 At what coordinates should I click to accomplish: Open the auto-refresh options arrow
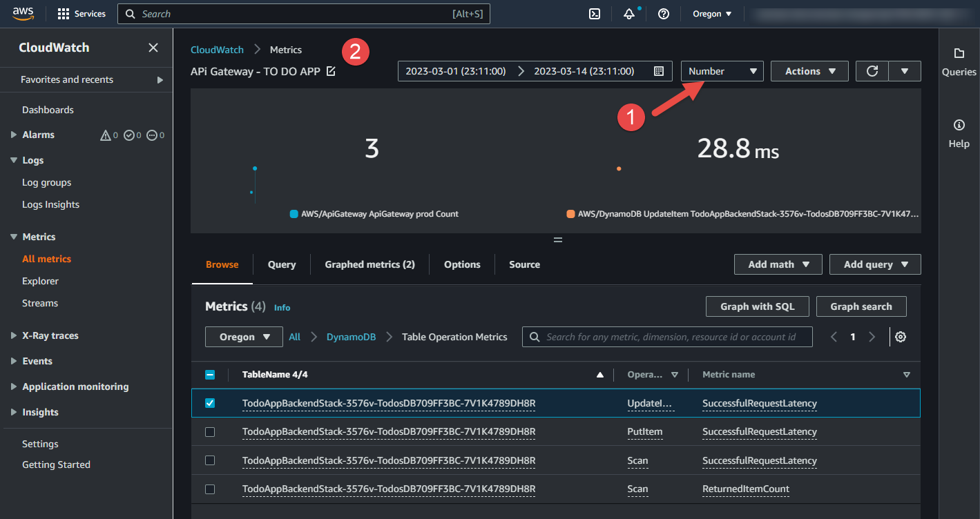click(x=905, y=71)
